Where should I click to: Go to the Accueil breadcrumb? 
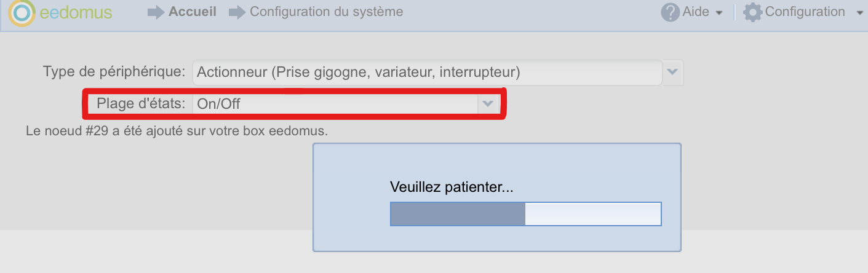(x=193, y=12)
